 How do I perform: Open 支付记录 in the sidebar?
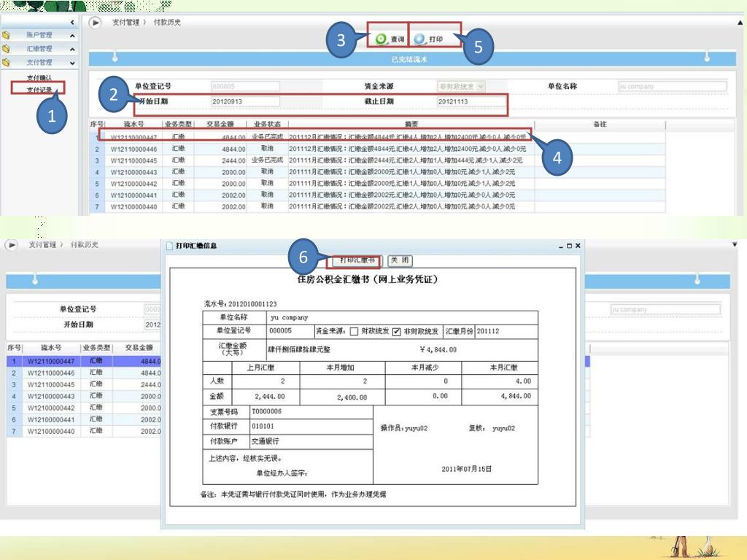[39, 90]
